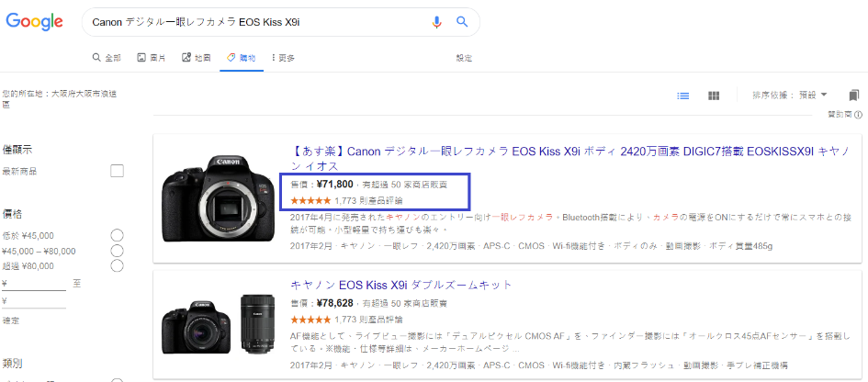Click 確定 to apply price range
This screenshot has height=382, width=868.
(x=10, y=321)
